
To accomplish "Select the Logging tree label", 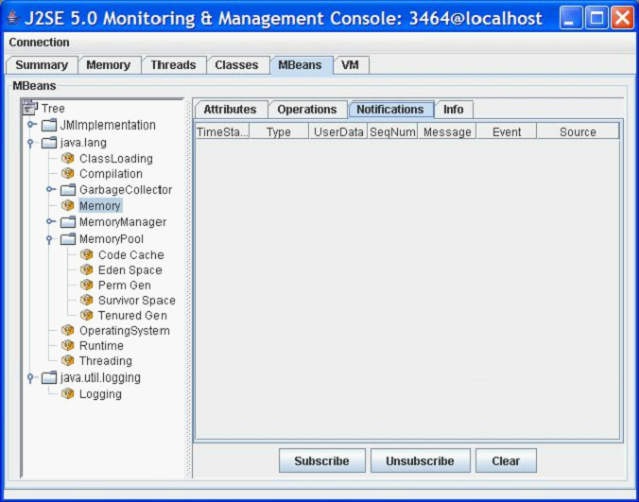I will pos(100,394).
